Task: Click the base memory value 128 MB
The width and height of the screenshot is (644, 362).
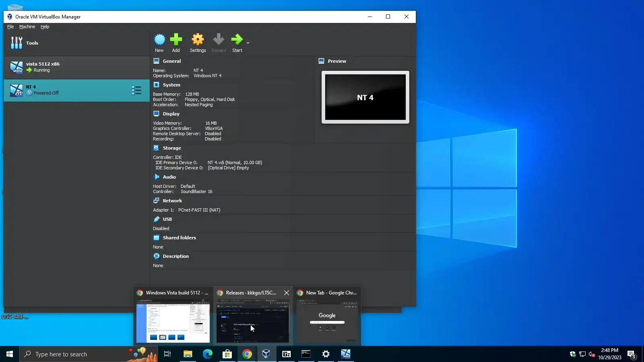Action: coord(192,94)
